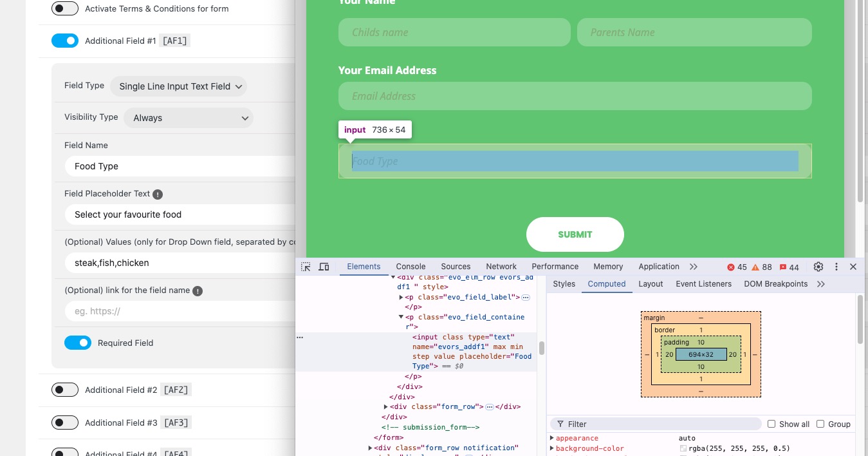The image size is (868, 456).
Task: Collapse the evo_field_container p node
Action: coord(402,317)
